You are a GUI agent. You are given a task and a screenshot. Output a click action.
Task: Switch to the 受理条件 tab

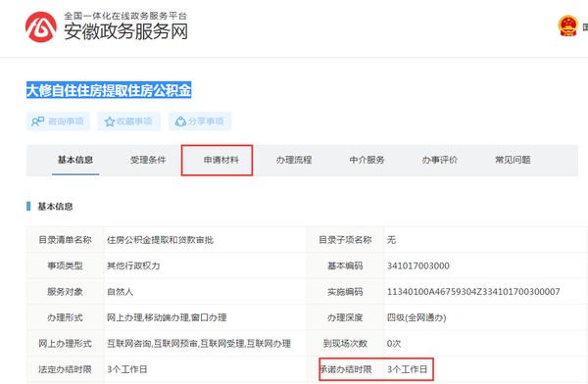pyautogui.click(x=148, y=160)
